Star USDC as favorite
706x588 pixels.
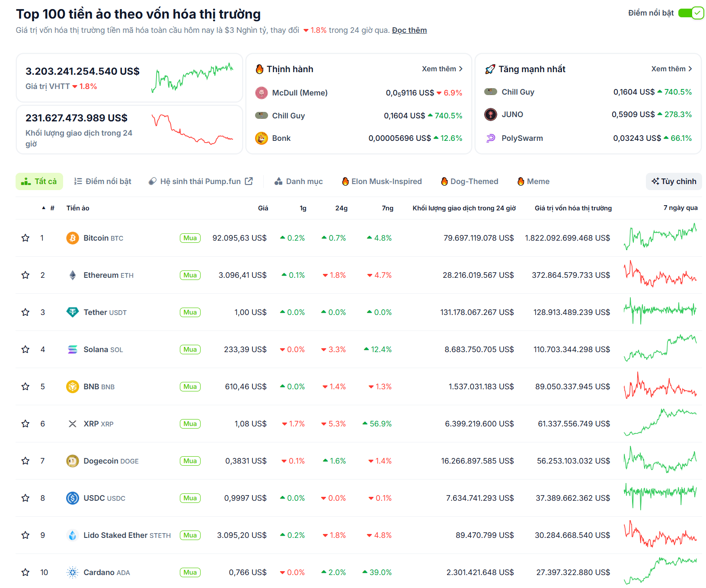[26, 498]
